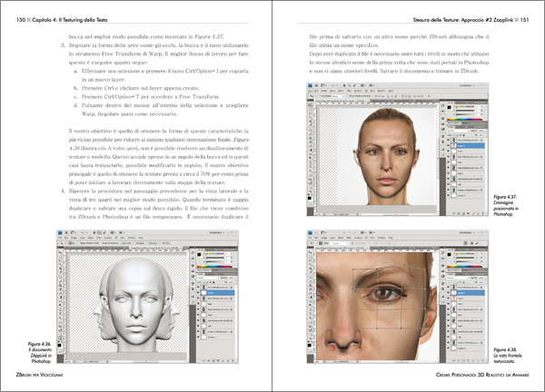This screenshot has height=392, width=545.
Task: Click the top color slider in Figure 4.36 Color panel
Action: click(x=214, y=254)
